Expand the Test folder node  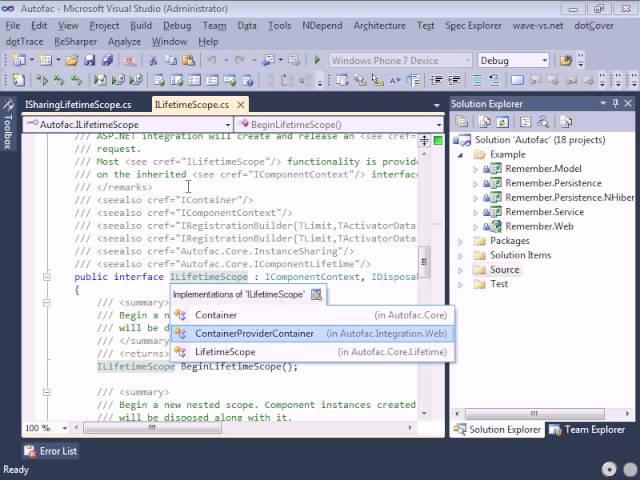pyautogui.click(x=460, y=284)
